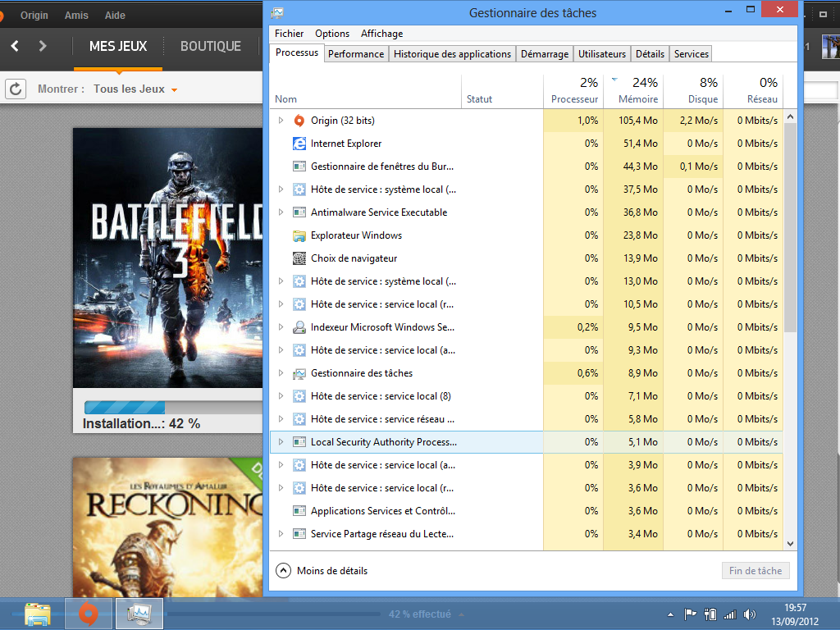Open the Fichier menu
Image resolution: width=840 pixels, height=630 pixels.
[x=290, y=34]
